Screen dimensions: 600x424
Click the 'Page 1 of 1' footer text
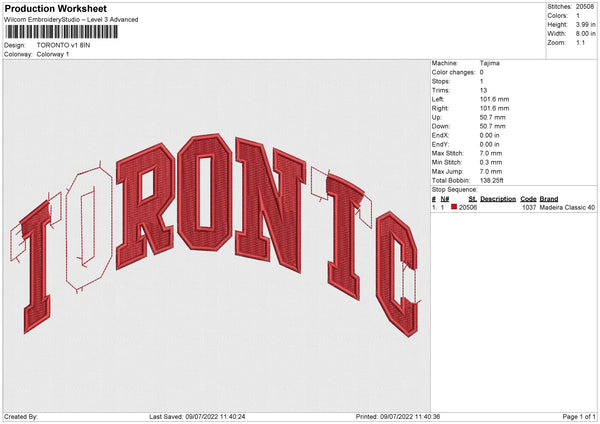(579, 417)
